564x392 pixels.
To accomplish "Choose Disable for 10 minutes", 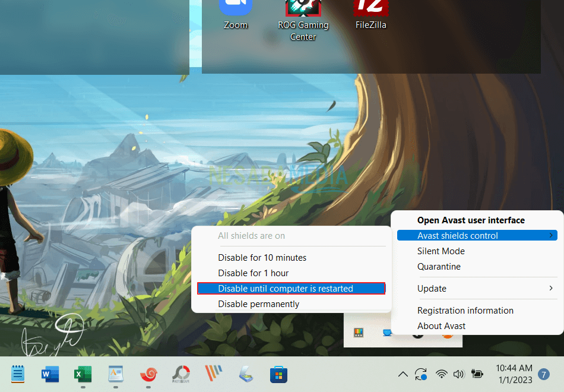I will click(262, 258).
